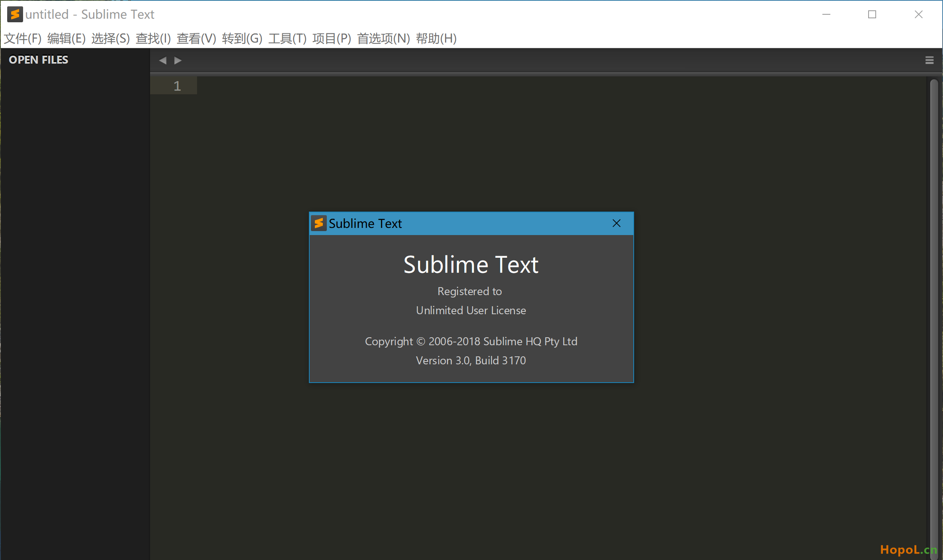Click the copyright line in about dialog
The image size is (943, 560).
(471, 341)
